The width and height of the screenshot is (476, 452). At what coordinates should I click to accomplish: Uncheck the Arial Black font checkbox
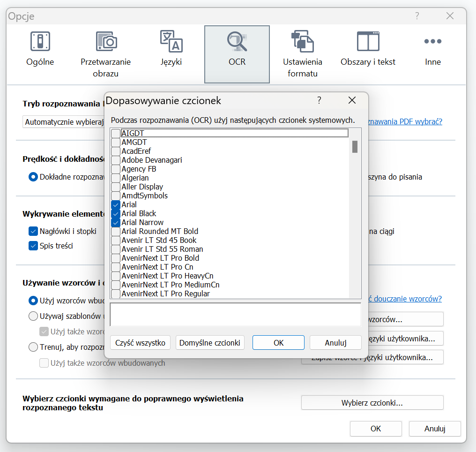pyautogui.click(x=116, y=214)
